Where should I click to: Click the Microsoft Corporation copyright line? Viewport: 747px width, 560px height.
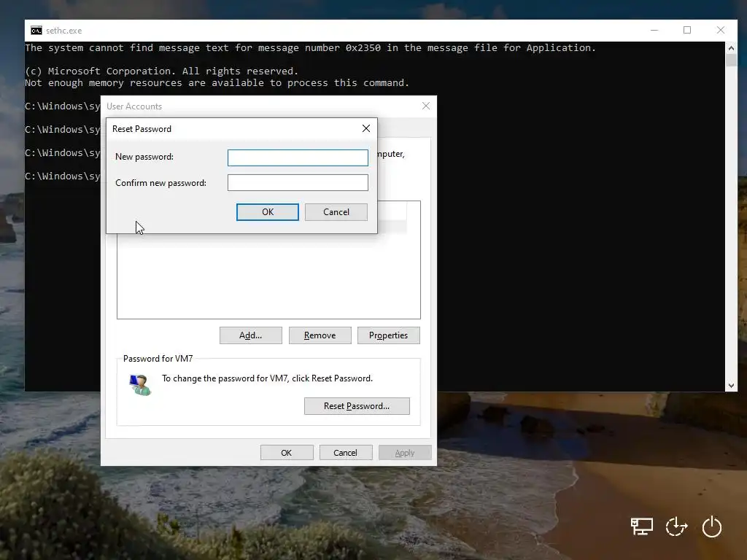tap(161, 71)
